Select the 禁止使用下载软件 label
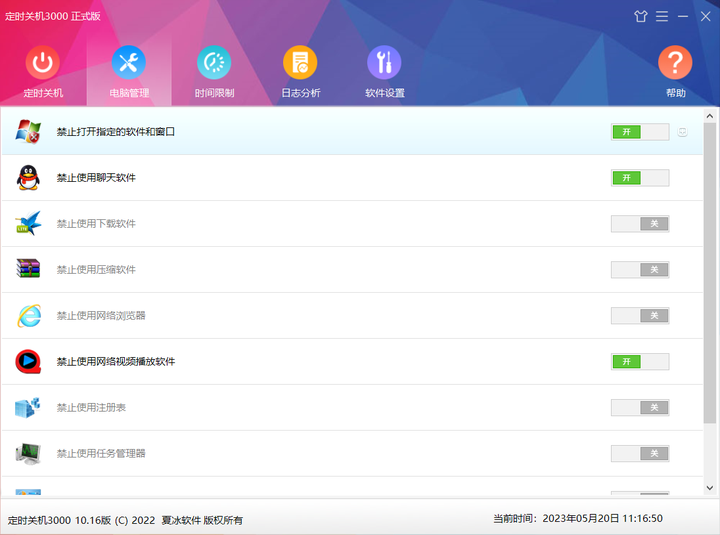This screenshot has width=720, height=535. pyautogui.click(x=96, y=224)
